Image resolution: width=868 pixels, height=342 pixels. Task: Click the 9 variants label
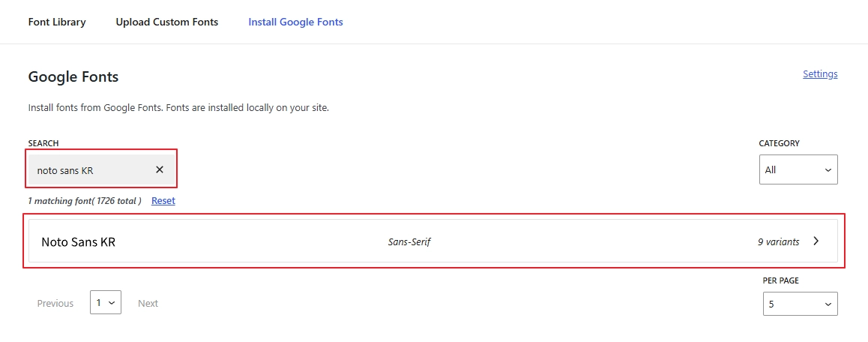pyautogui.click(x=778, y=242)
